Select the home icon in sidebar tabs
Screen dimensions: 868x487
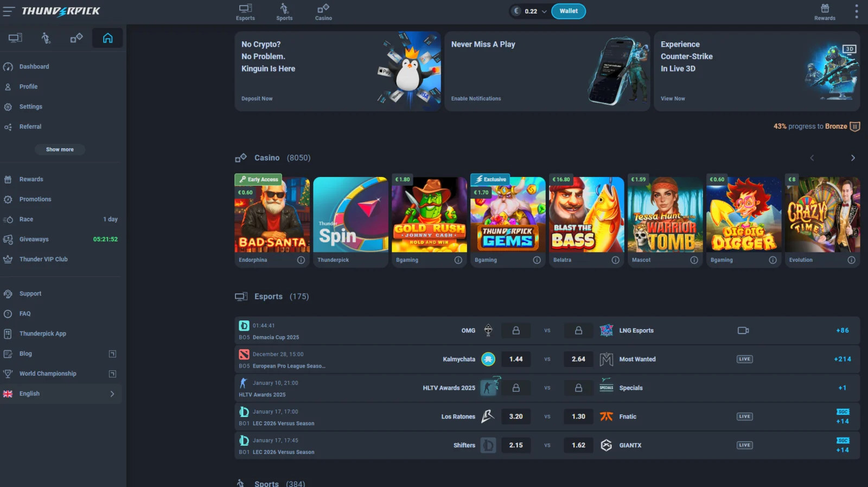click(x=107, y=38)
